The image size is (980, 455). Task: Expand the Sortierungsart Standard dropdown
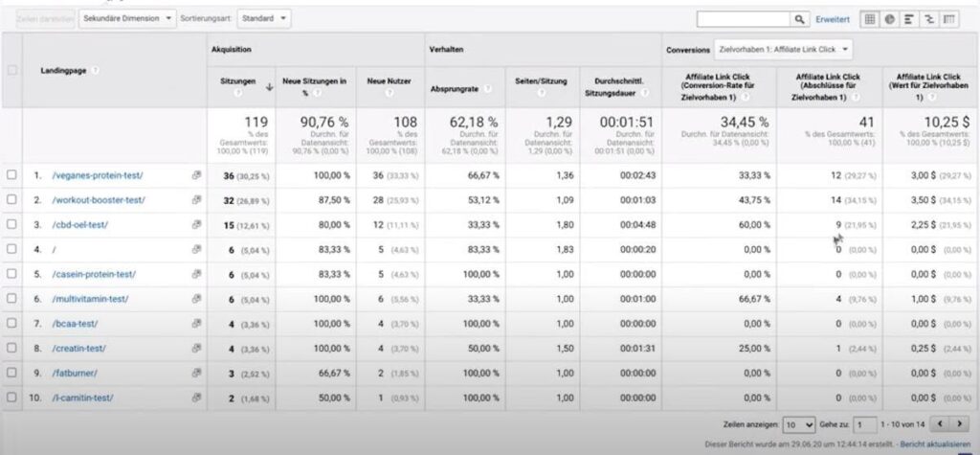[x=263, y=18]
